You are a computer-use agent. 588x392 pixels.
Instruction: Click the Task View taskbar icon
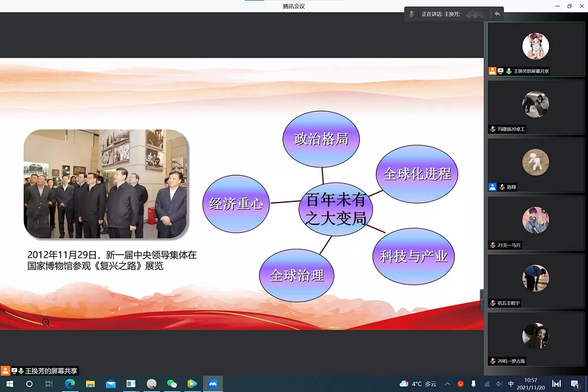pos(49,384)
